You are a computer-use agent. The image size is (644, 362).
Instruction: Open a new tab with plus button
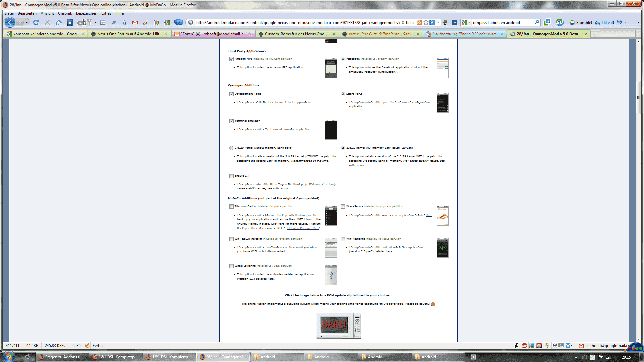pos(596,34)
